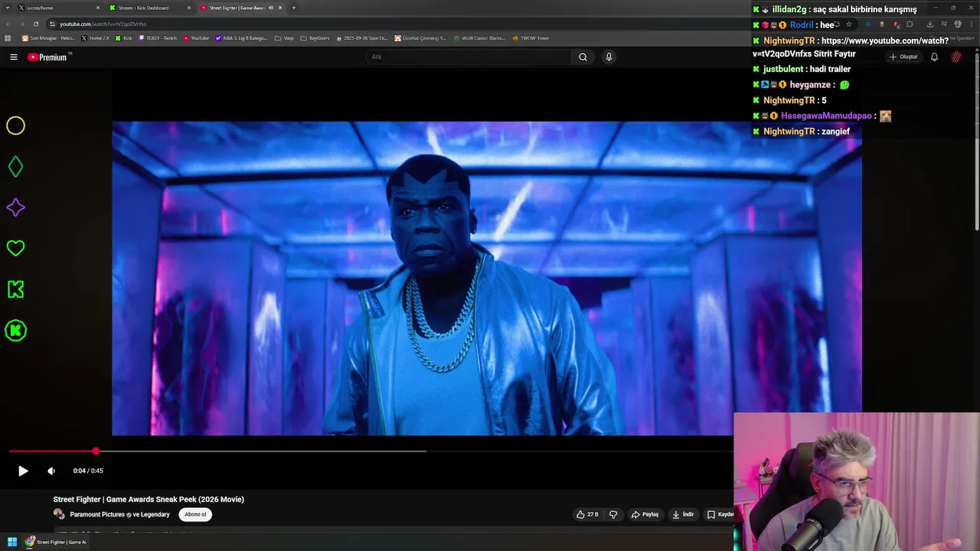Image resolution: width=980 pixels, height=551 pixels.
Task: Click the YouTube search magnifier button
Action: coord(583,57)
